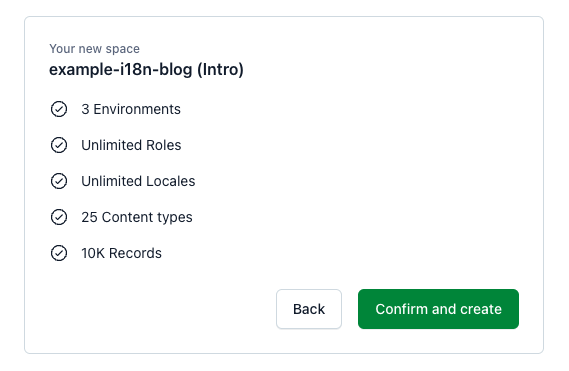
Task: Click the checkmark icon beside Unlimited Roles
Action: (59, 145)
